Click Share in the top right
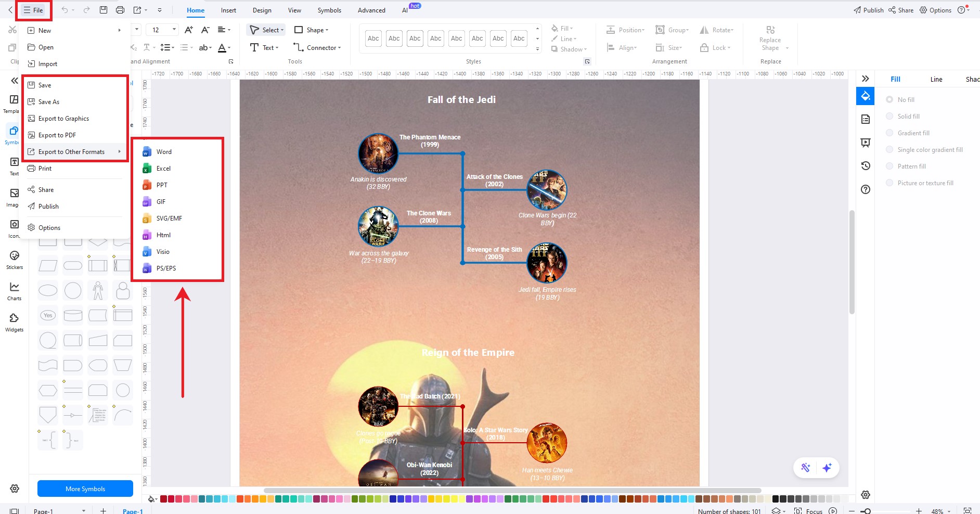 click(x=901, y=10)
